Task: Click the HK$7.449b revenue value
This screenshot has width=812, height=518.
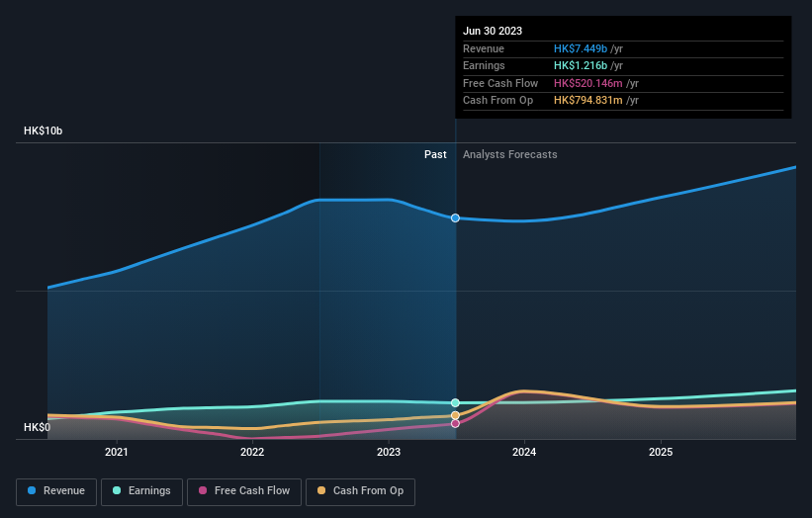Action: point(581,48)
